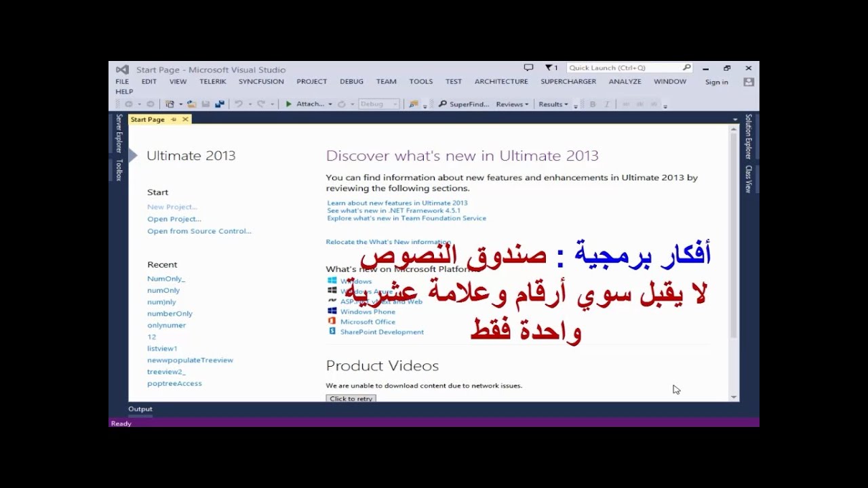Screen dimensions: 868x488
Task: Open the feedback speech bubble icon
Action: (x=528, y=68)
